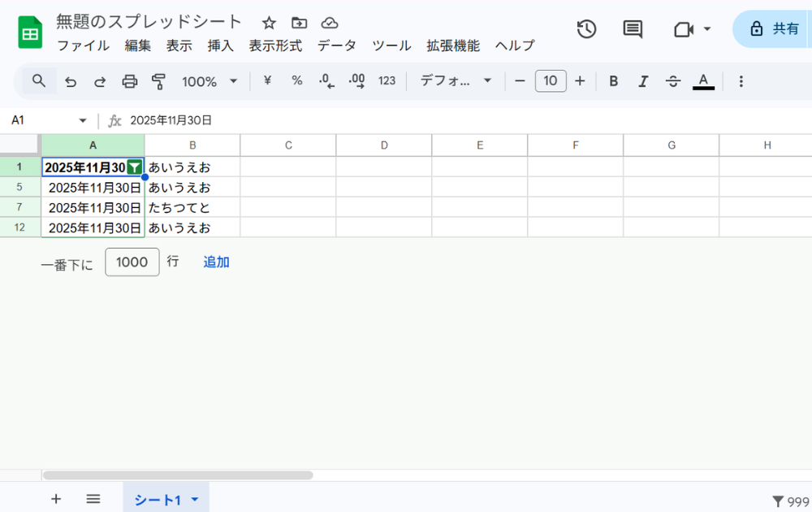Viewport: 812px width, 512px height.
Task: Toggle italic text formatting
Action: pos(643,81)
